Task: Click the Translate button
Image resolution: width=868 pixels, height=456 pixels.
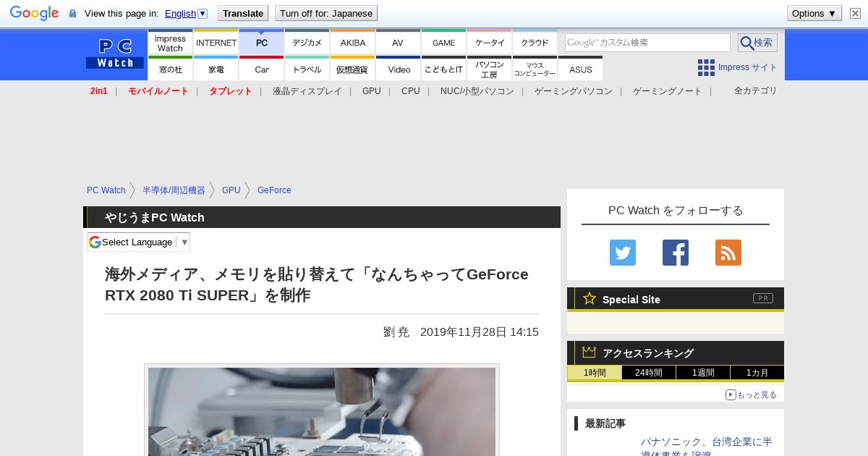Action: [x=242, y=13]
